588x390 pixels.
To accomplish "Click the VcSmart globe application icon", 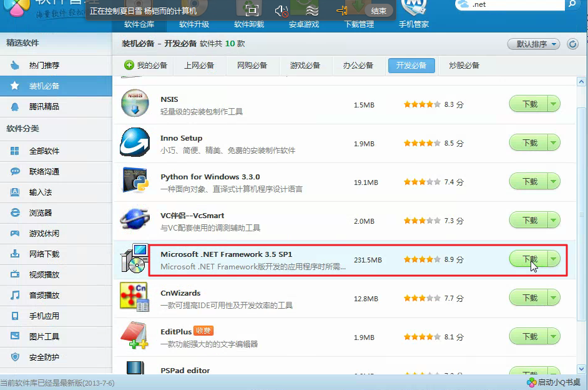I will click(x=135, y=219).
